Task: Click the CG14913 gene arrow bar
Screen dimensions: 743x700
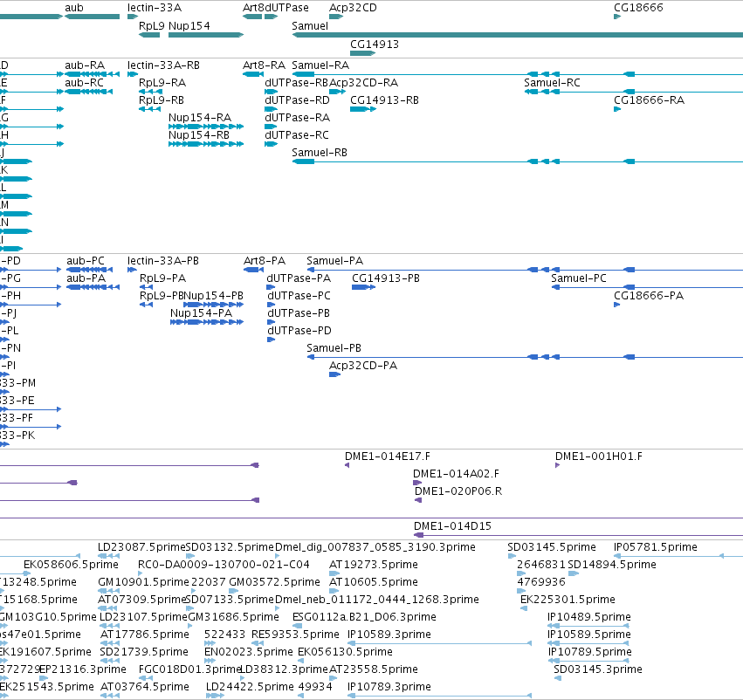Action: pos(362,53)
